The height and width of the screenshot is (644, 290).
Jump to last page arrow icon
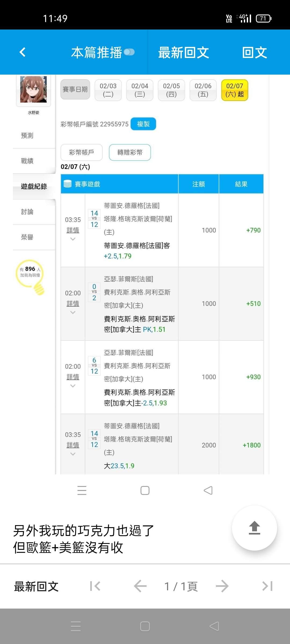pos(267,586)
